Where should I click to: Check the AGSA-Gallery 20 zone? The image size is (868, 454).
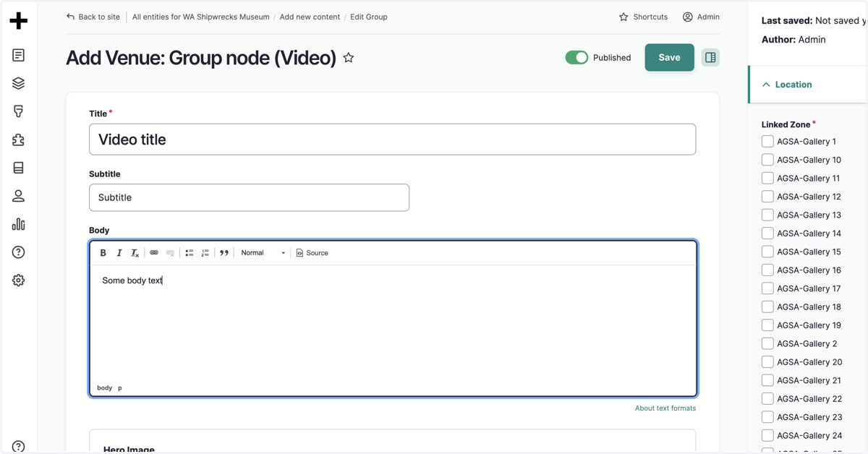coord(767,362)
